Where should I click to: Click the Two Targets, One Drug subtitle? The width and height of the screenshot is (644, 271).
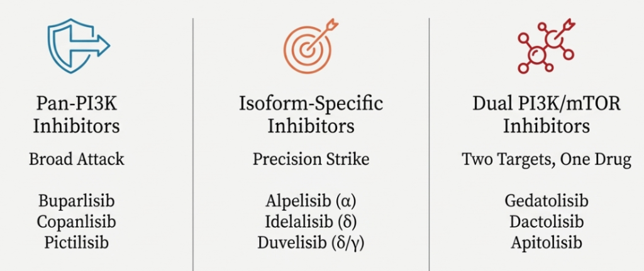546,159
